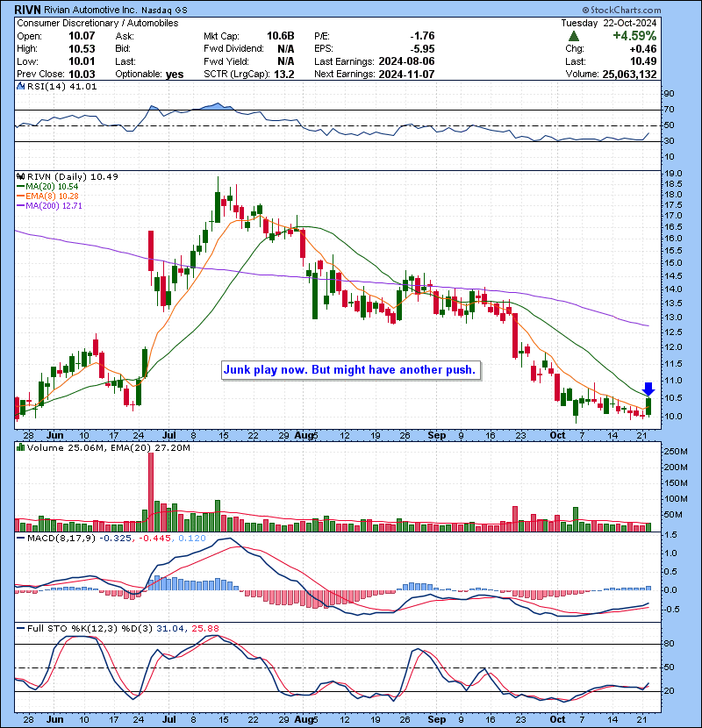Viewport: 702px width, 728px height.
Task: Click the 'Junk play now' annotation box
Action: (351, 370)
